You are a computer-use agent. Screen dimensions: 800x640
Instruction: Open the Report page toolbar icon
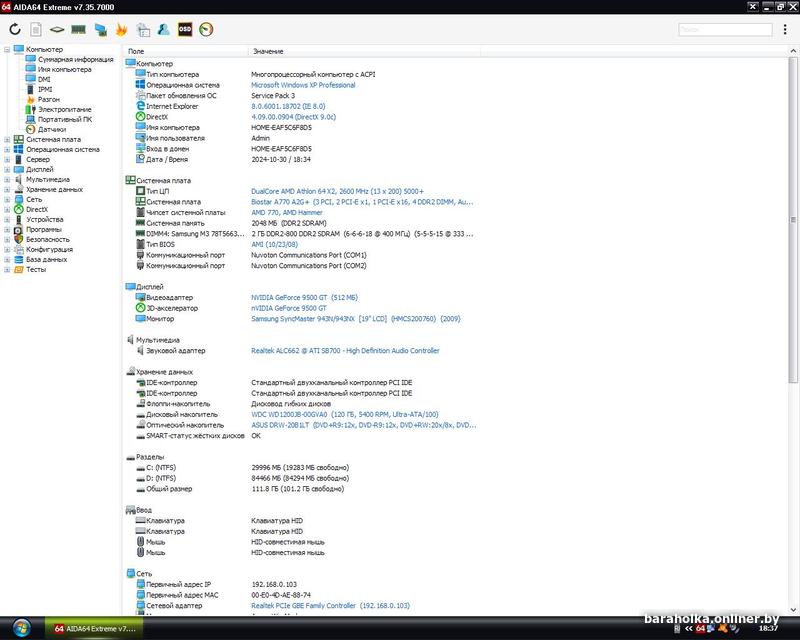[x=36, y=30]
